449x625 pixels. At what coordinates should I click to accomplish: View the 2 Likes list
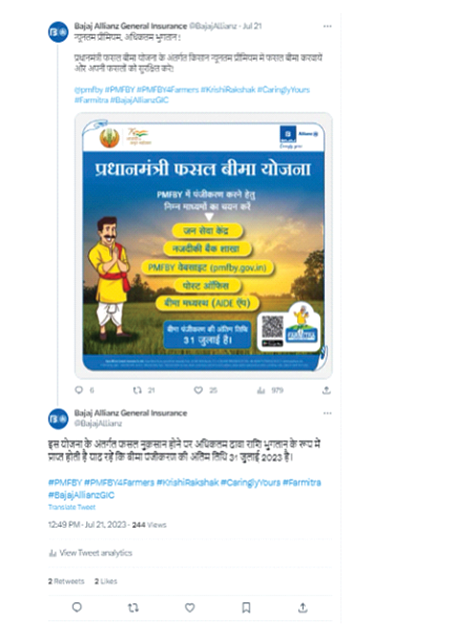tap(106, 581)
